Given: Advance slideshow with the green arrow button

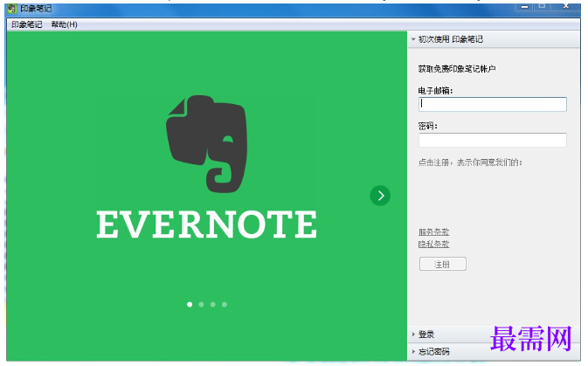Looking at the screenshot, I should pos(380,196).
